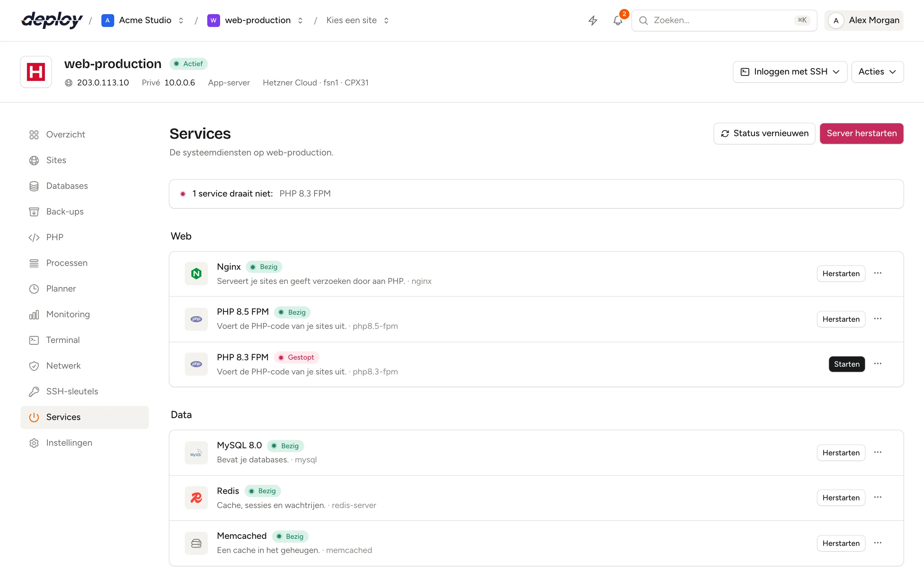Open more options for Memcached

[x=878, y=543]
